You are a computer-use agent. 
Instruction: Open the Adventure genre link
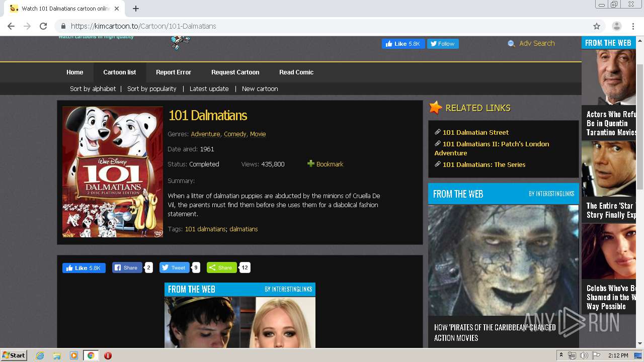click(205, 134)
